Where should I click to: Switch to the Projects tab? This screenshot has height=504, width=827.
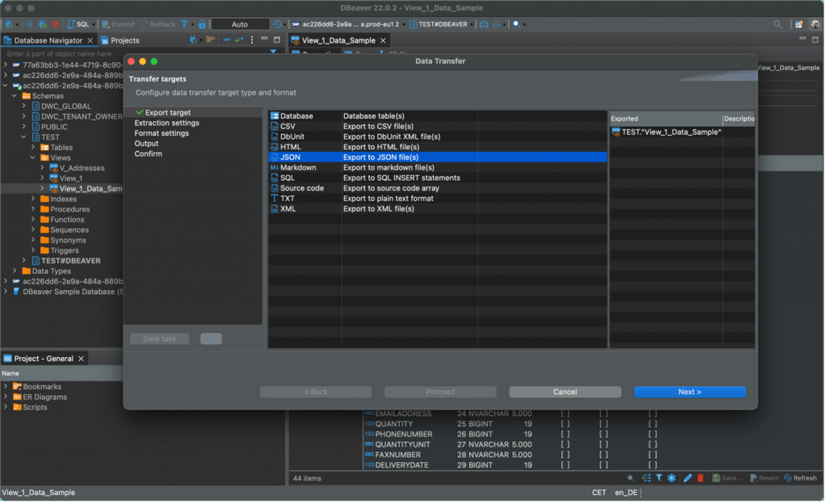pyautogui.click(x=120, y=40)
